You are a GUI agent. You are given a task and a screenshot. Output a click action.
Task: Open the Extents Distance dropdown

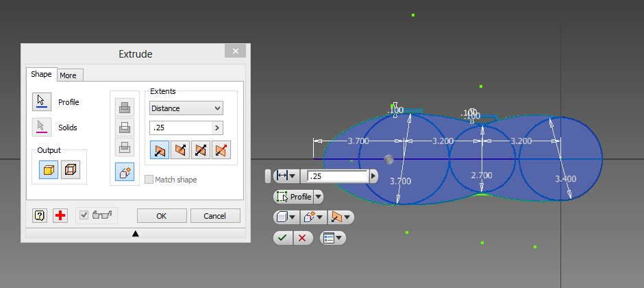[x=186, y=108]
